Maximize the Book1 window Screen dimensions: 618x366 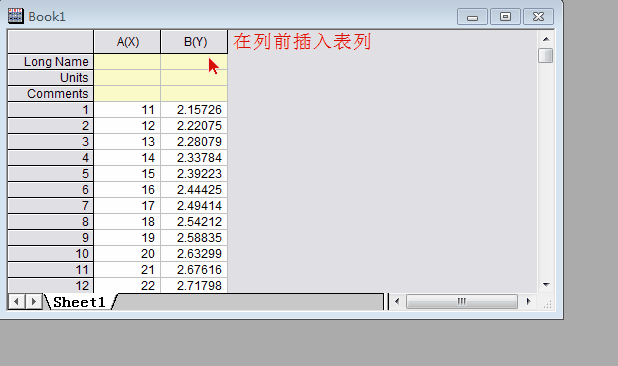505,17
